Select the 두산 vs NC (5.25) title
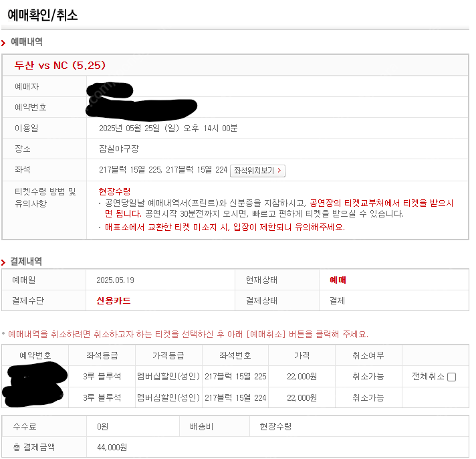 tap(59, 66)
